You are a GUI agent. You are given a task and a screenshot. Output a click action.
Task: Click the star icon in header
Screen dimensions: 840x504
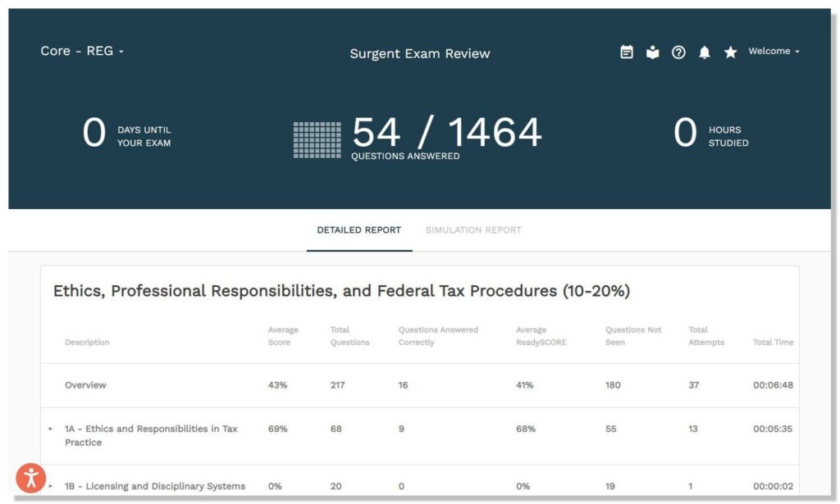click(x=730, y=52)
